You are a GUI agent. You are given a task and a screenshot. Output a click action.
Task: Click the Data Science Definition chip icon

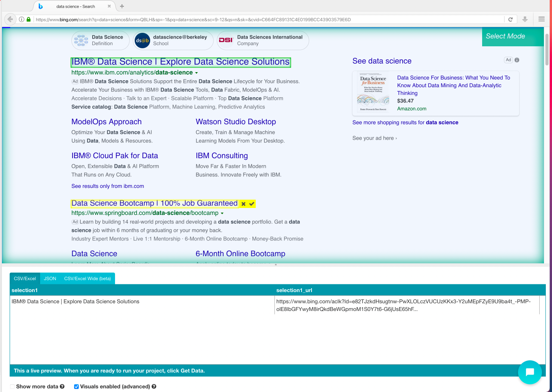tap(81, 41)
